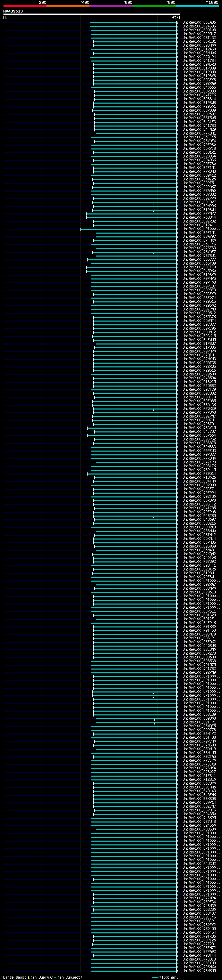Image resolution: width=222 pixels, height=980 pixels.
Task: Click hit UniRef100_C6TJ32
Action: point(199,38)
